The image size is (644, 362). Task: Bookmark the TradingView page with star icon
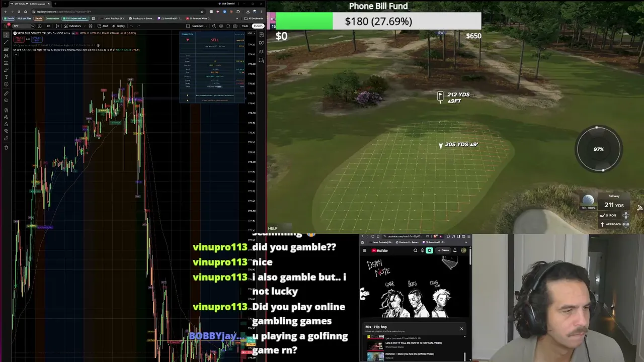pyautogui.click(x=202, y=12)
